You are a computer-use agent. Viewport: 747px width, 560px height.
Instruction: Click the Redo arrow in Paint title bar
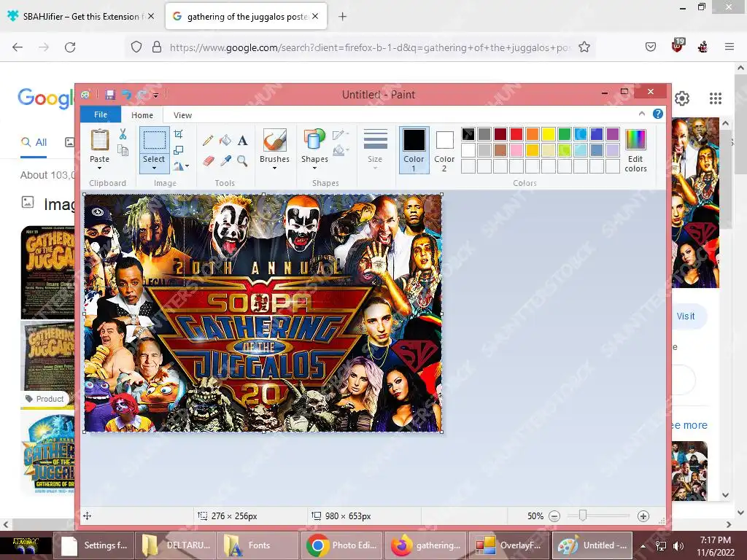142,95
